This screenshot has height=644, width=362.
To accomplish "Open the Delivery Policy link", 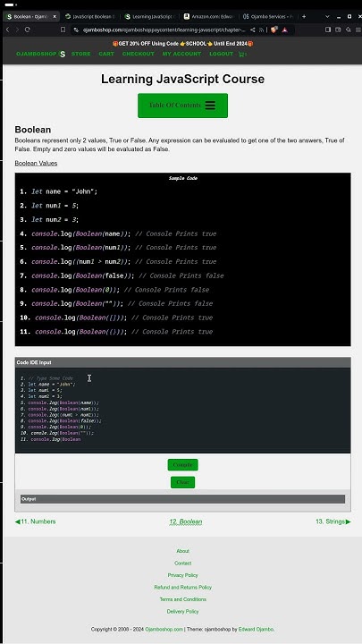I will pos(182,612).
